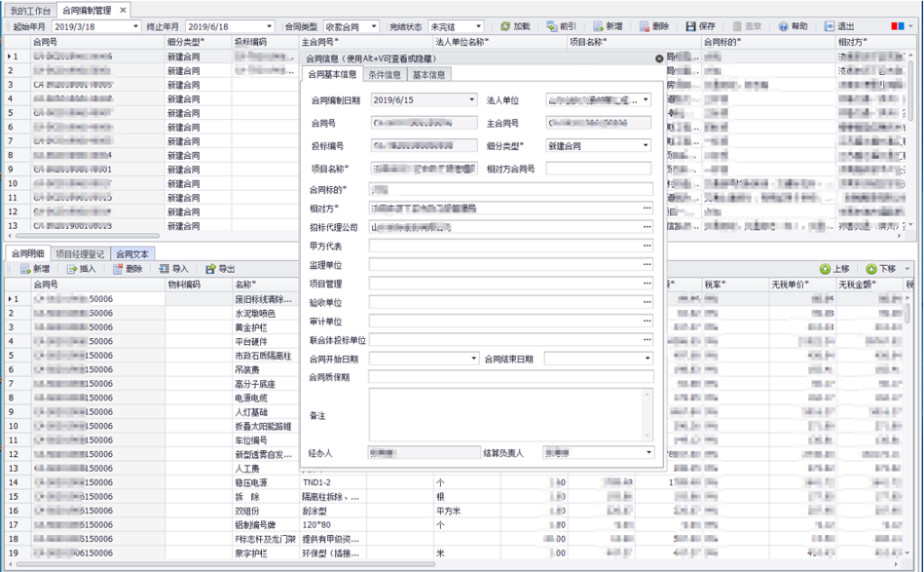
Task: Click the ellipsis button for 甲方代表
Action: point(647,247)
